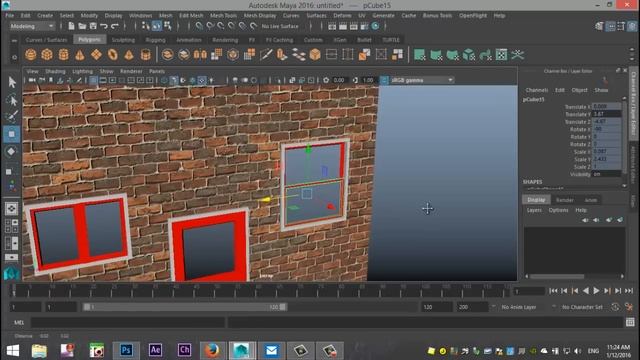Click the MEL command line input

point(127,322)
